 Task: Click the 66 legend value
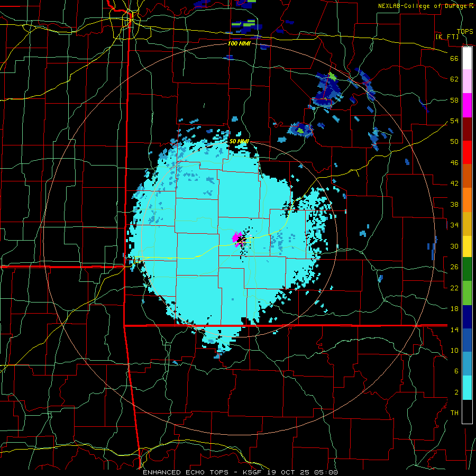point(454,58)
